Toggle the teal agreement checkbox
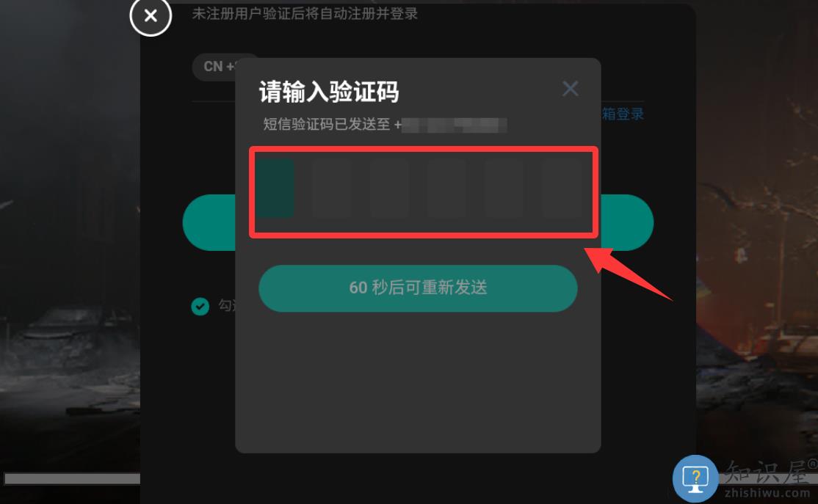The image size is (818, 504). tap(200, 306)
